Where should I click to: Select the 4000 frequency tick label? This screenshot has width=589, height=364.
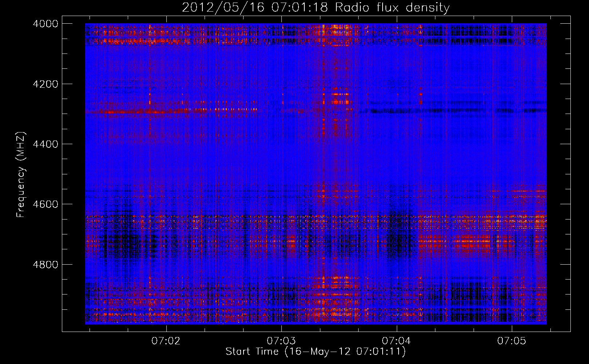pos(46,24)
